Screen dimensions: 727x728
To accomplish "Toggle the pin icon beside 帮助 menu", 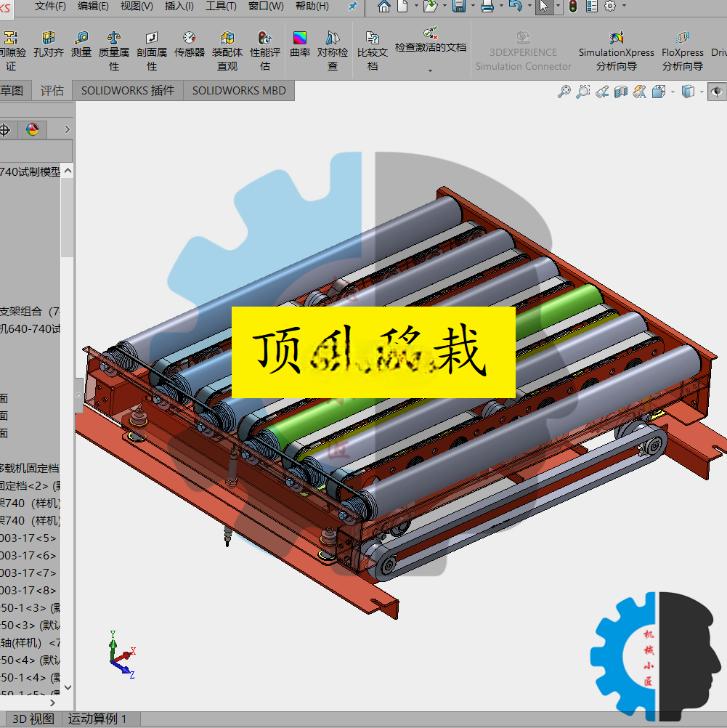I will pyautogui.click(x=353, y=6).
